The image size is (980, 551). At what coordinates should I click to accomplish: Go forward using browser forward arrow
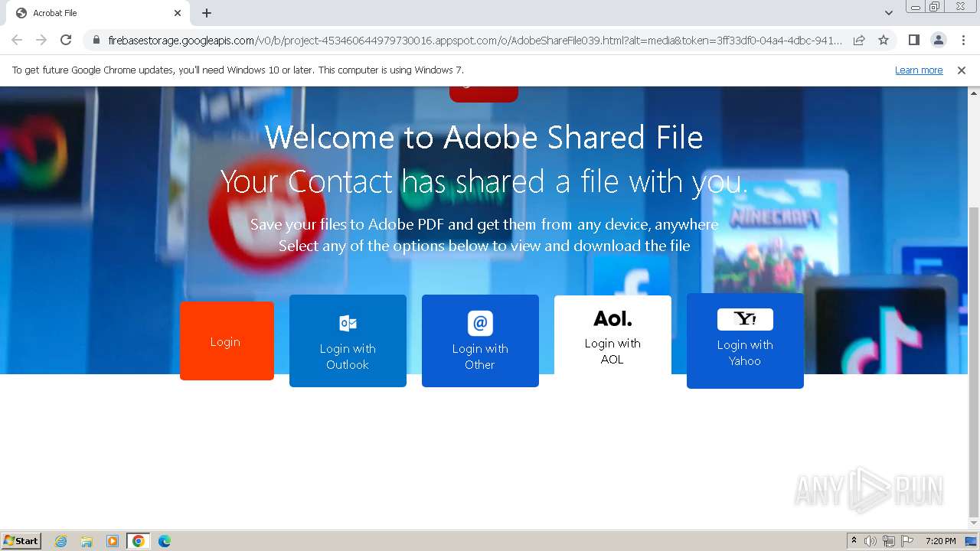(41, 40)
